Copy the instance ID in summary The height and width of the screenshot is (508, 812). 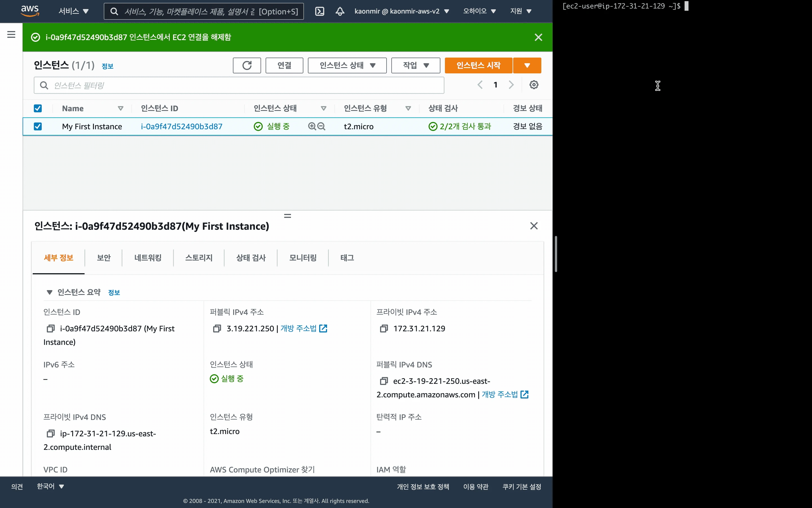pos(51,328)
